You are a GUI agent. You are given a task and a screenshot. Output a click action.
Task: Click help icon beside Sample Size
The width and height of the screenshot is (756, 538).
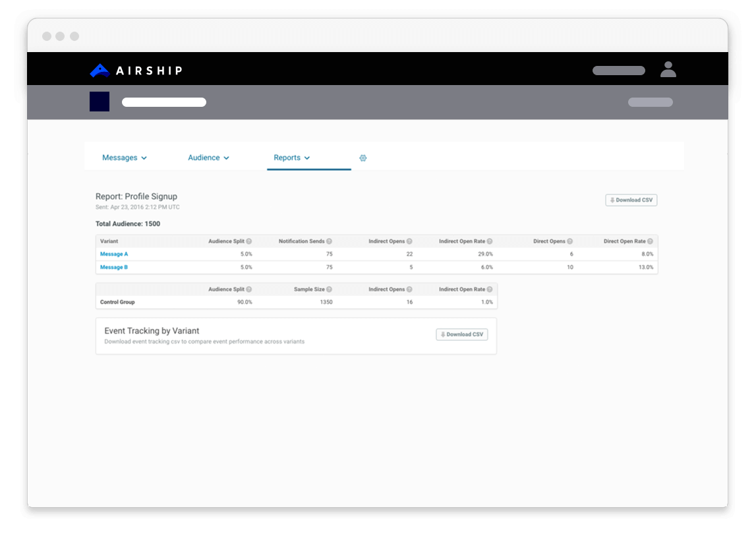pyautogui.click(x=329, y=289)
